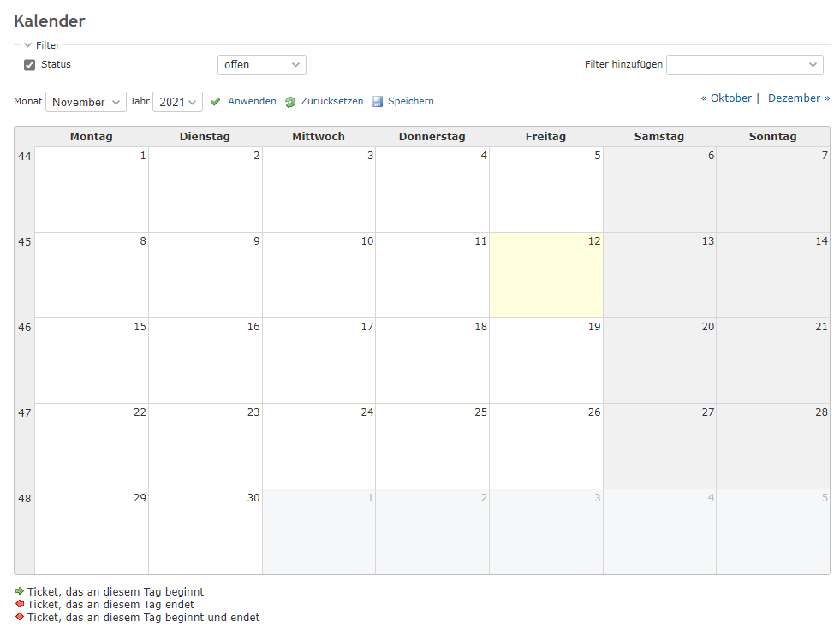Click the green arrow ticket-begins legend icon

[20, 591]
